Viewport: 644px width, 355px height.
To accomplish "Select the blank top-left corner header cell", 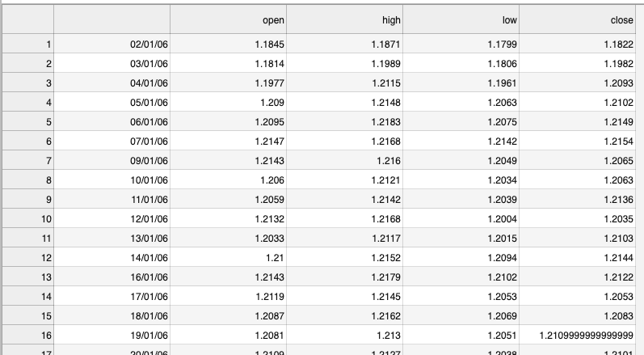I will coord(28,19).
